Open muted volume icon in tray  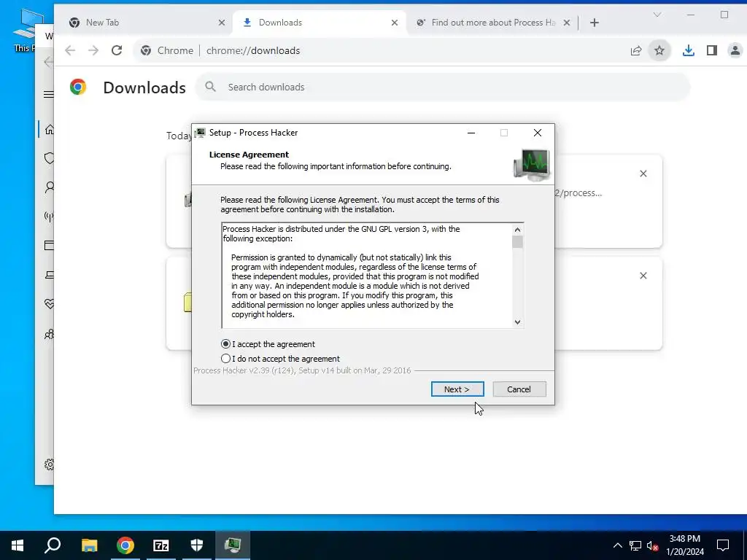pos(652,545)
